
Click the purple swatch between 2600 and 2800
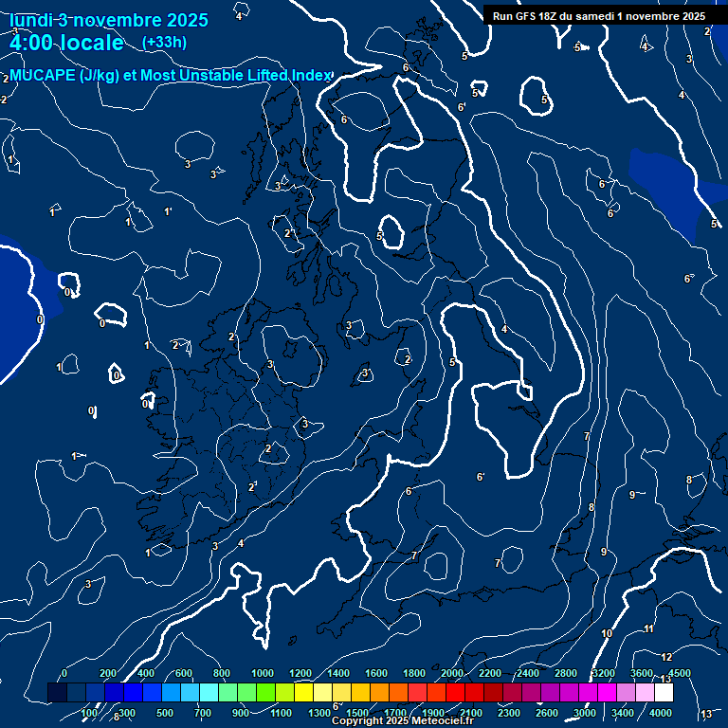[550, 692]
